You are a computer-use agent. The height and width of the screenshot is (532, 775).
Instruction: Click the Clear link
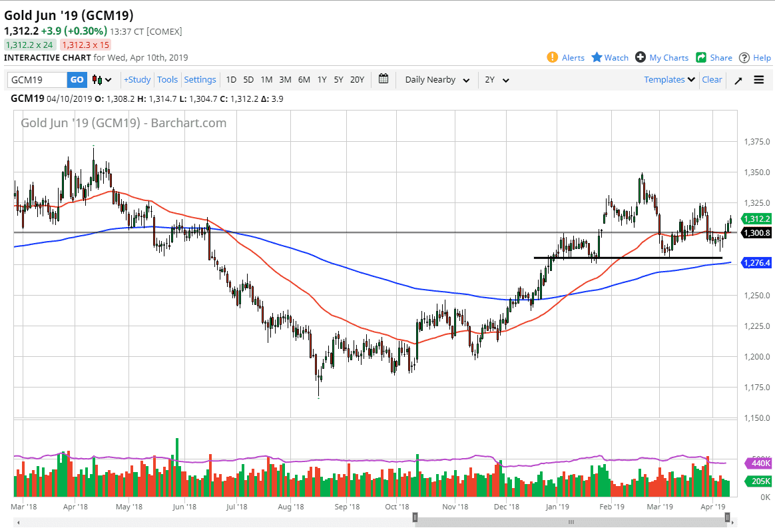coord(712,79)
